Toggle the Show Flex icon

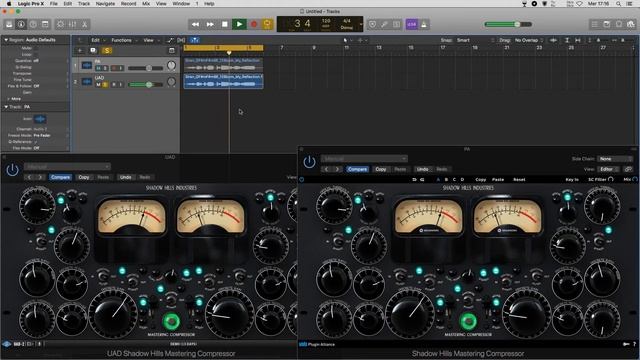(x=181, y=40)
